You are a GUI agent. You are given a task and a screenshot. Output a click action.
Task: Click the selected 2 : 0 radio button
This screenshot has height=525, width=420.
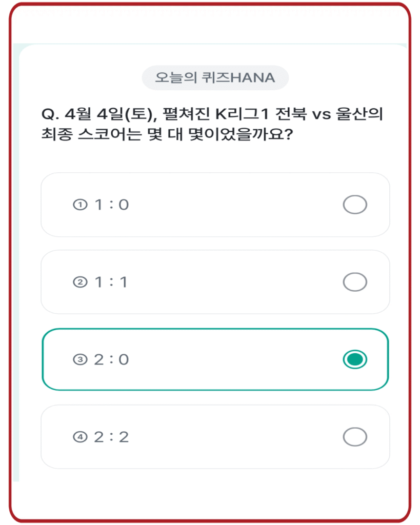355,359
